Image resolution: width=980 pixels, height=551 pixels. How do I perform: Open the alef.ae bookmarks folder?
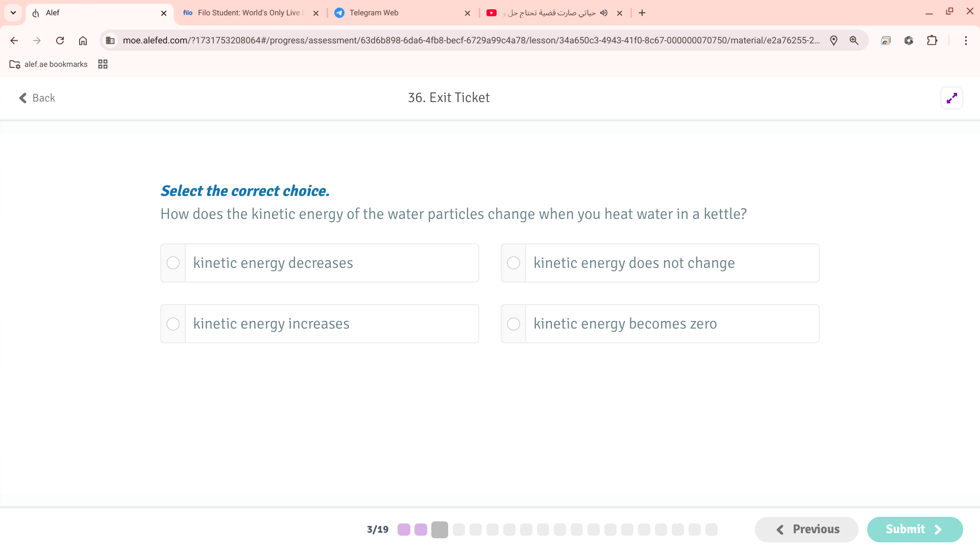tap(48, 64)
